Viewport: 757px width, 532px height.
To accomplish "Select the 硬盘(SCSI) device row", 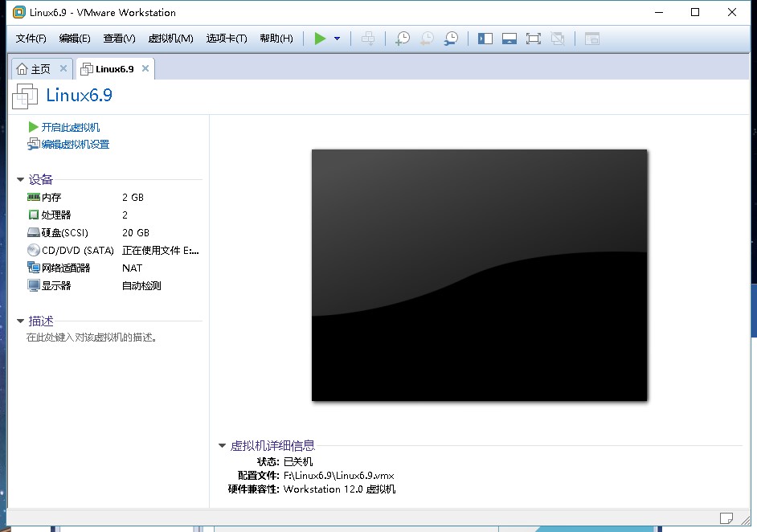I will pos(113,233).
